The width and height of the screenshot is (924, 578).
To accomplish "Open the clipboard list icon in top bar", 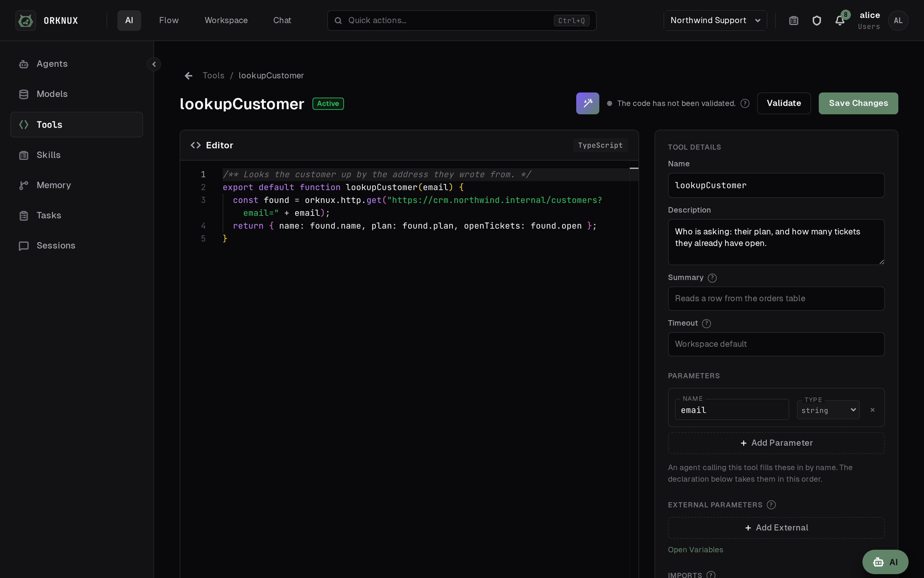I will [793, 21].
